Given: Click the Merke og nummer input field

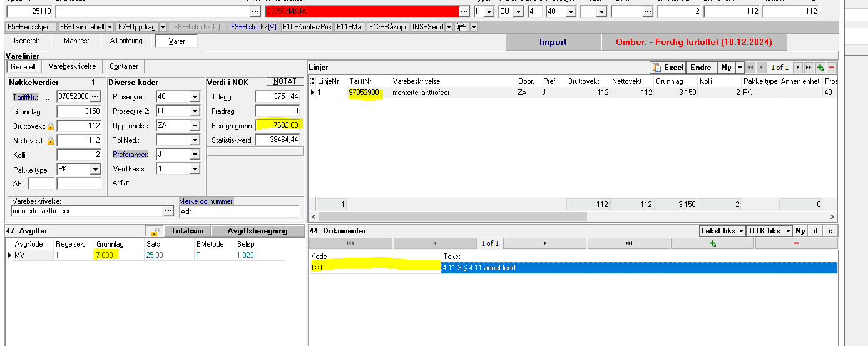Looking at the screenshot, I should (238, 211).
